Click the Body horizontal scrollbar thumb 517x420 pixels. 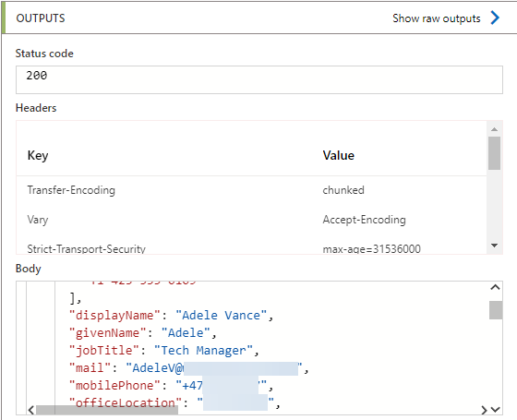(x=107, y=410)
